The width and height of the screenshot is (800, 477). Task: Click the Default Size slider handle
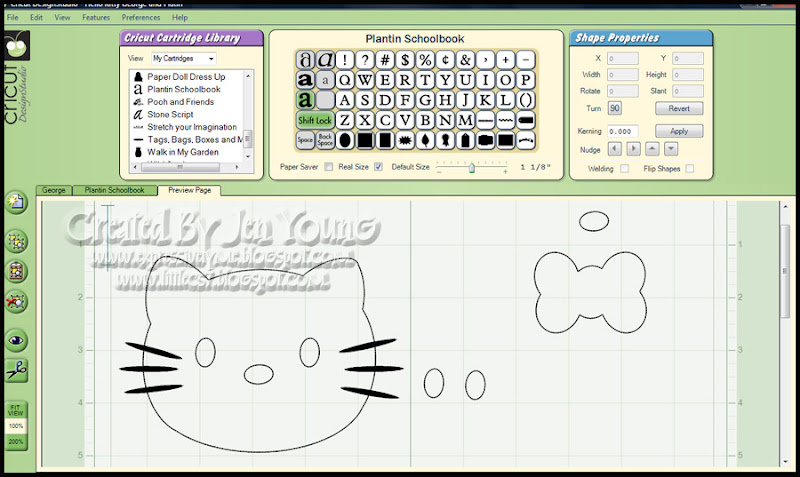click(472, 167)
